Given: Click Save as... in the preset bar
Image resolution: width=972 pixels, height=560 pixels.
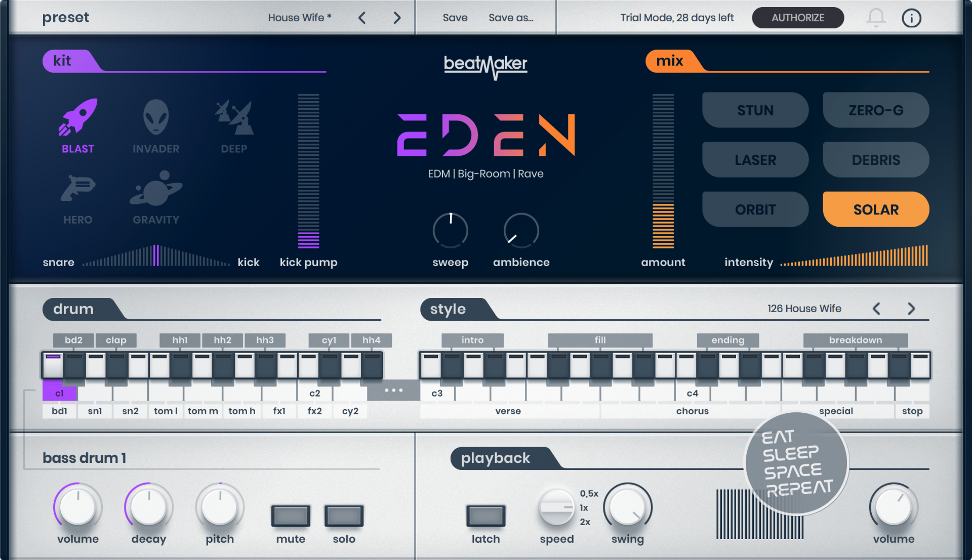Looking at the screenshot, I should [511, 18].
